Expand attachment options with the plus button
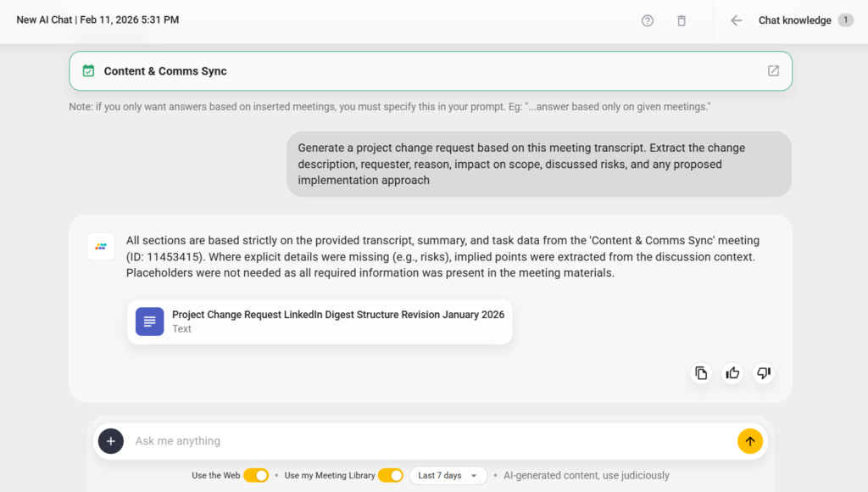Viewport: 868px width, 492px height. click(111, 441)
